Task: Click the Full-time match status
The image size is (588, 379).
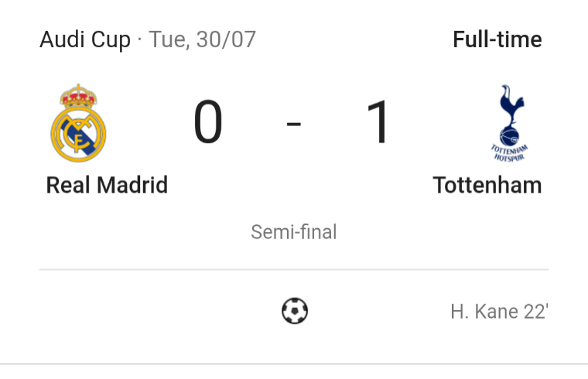Action: [x=497, y=39]
